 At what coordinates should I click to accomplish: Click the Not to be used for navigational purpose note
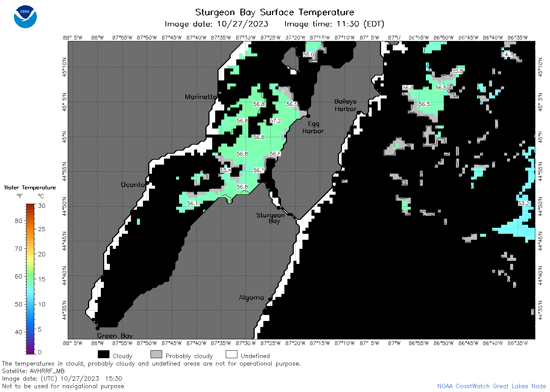[63, 386]
